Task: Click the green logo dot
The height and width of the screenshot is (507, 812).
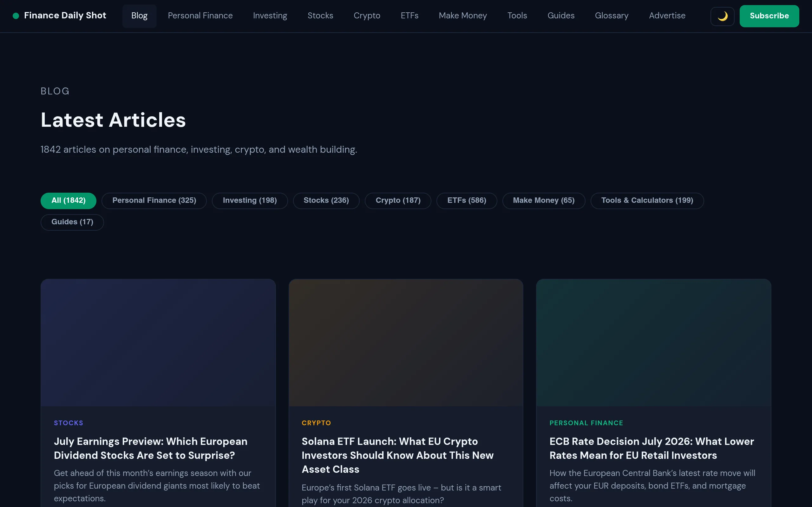Action: point(16,16)
